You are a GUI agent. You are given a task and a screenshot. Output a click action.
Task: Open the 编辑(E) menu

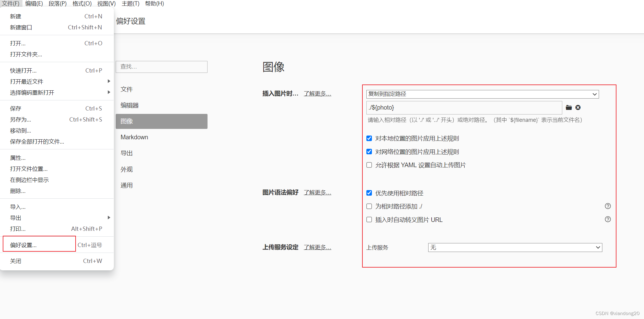pyautogui.click(x=34, y=3)
